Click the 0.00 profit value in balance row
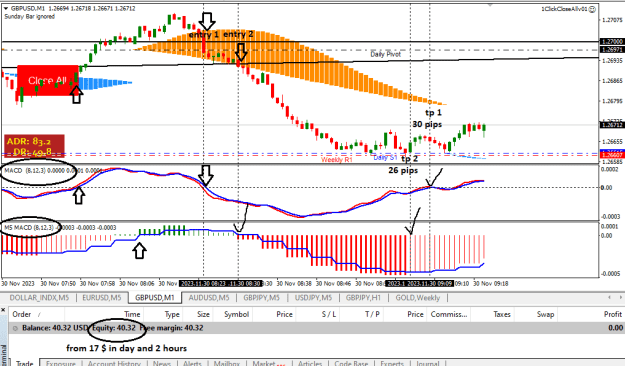The width and height of the screenshot is (625, 366). [x=615, y=328]
